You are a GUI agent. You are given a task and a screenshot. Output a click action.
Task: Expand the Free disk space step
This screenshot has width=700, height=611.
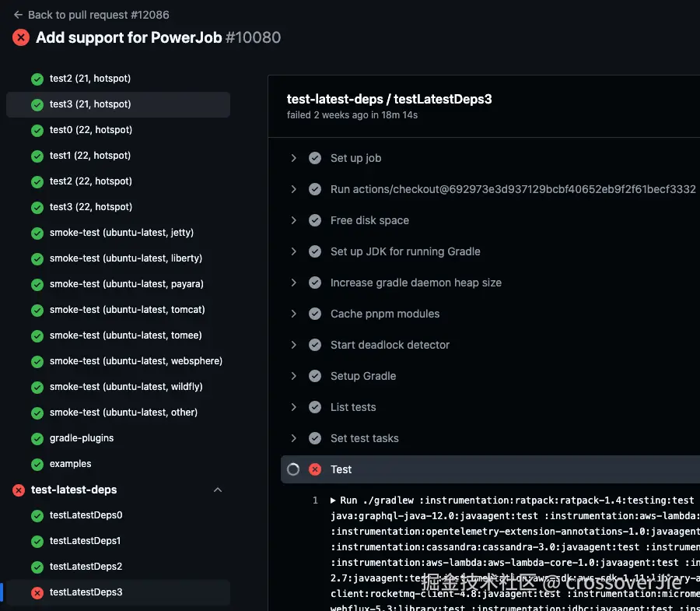pos(294,220)
